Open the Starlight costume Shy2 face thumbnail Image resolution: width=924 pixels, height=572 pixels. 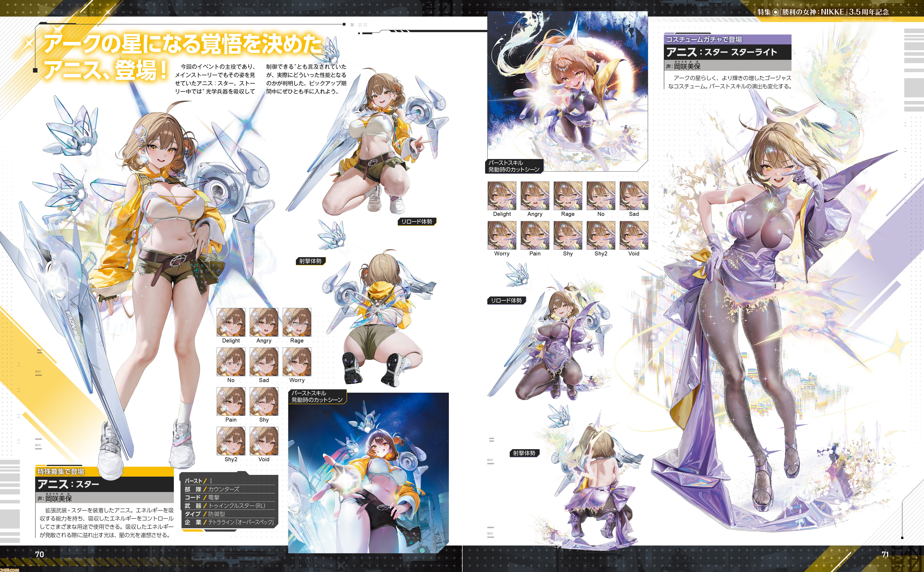[x=601, y=235]
